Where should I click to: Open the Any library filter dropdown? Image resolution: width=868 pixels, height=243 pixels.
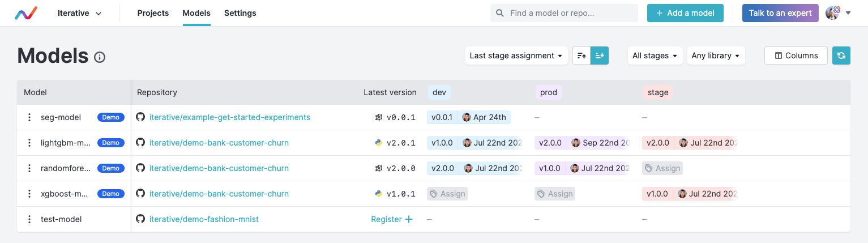point(716,56)
